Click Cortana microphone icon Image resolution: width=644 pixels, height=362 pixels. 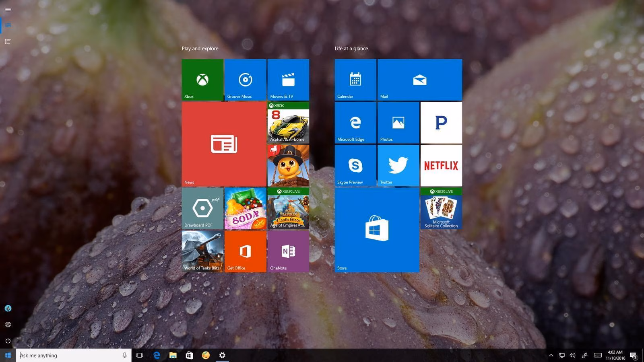click(124, 355)
